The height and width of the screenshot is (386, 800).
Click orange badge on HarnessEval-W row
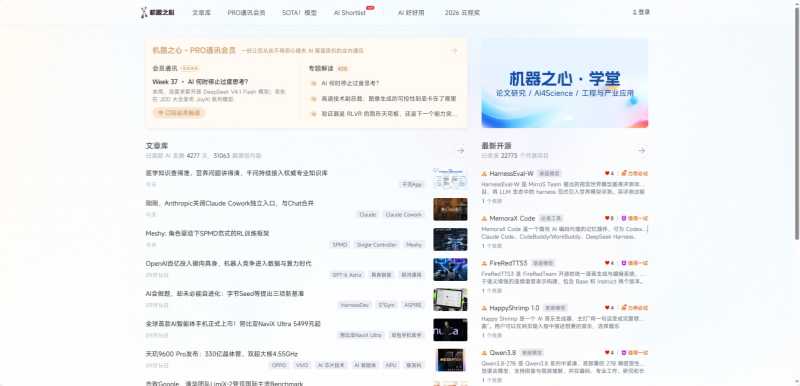pos(634,173)
